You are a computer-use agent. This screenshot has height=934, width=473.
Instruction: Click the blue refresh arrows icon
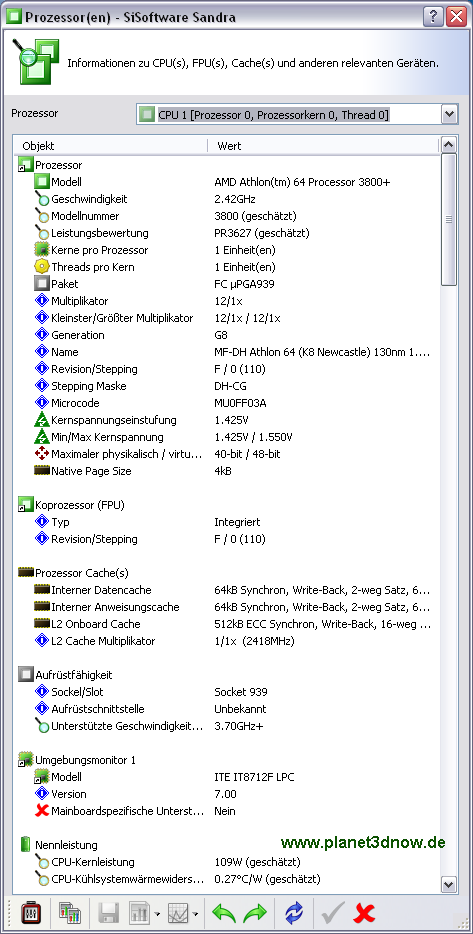click(294, 913)
